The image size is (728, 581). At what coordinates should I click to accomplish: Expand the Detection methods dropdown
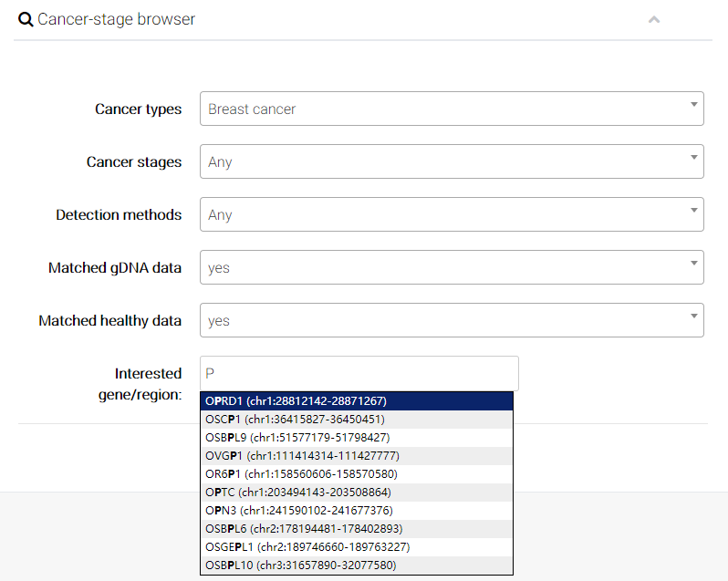(452, 214)
